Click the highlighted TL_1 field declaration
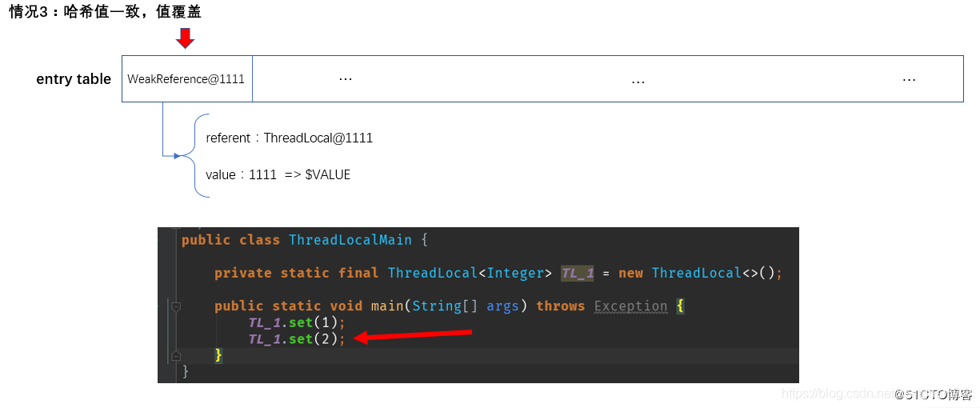 point(578,273)
